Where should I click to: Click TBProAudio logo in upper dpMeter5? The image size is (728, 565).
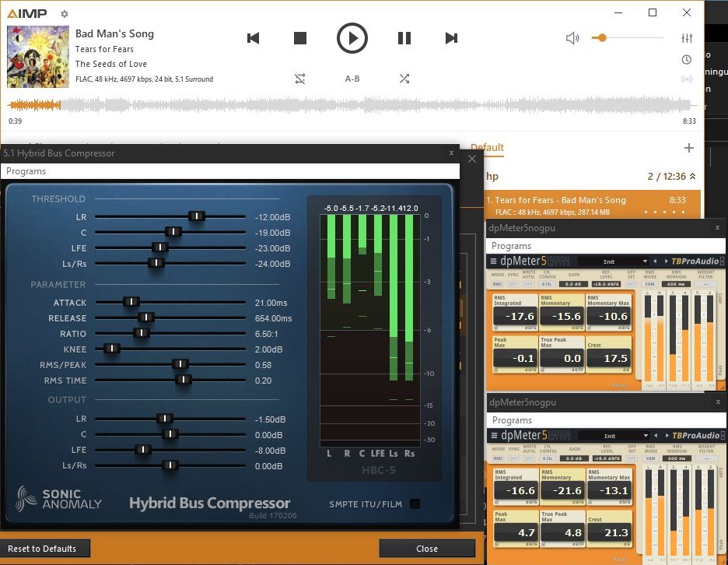click(695, 261)
